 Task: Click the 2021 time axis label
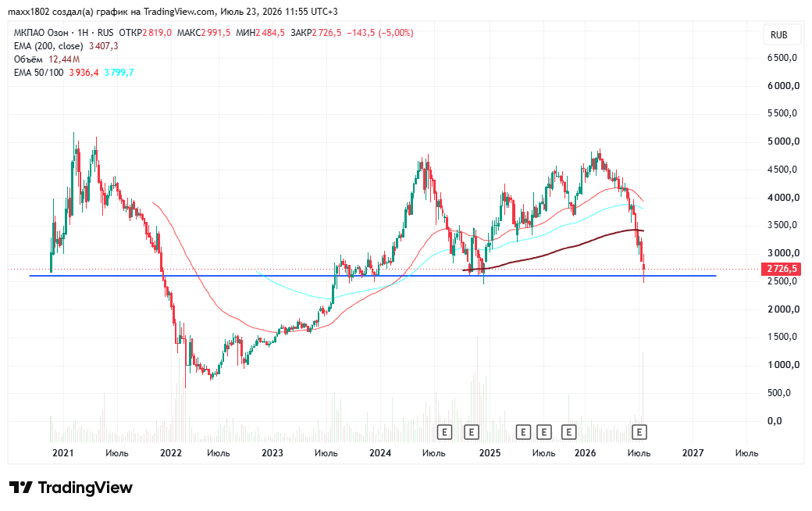pyautogui.click(x=63, y=453)
